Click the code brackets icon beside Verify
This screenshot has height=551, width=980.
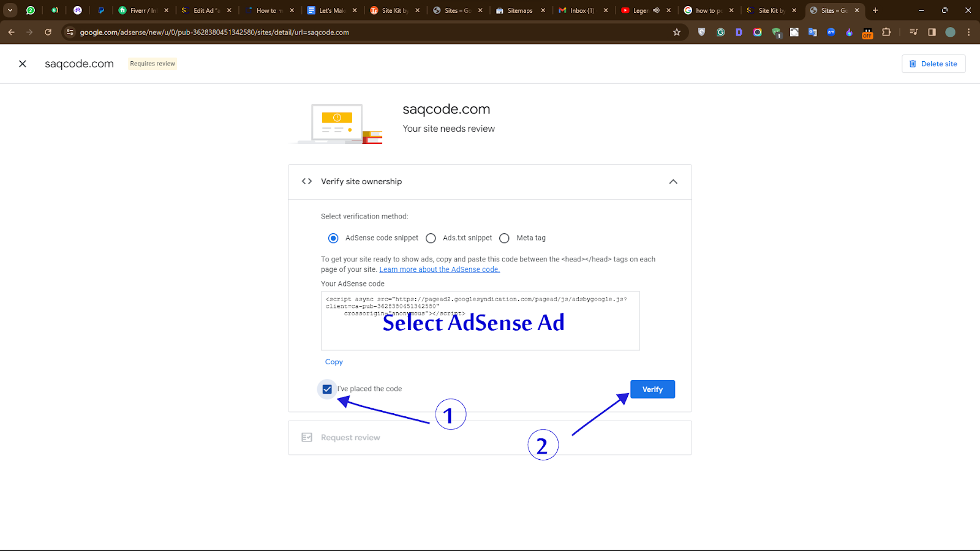(x=307, y=181)
